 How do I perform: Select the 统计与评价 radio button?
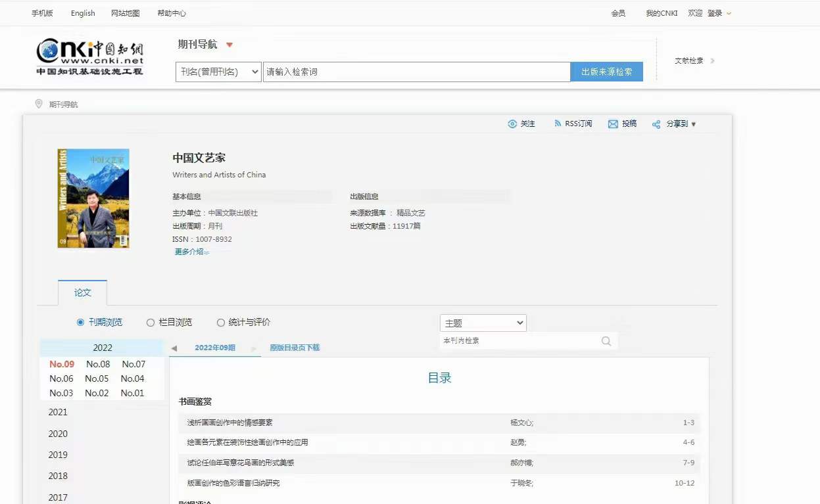pyautogui.click(x=221, y=323)
